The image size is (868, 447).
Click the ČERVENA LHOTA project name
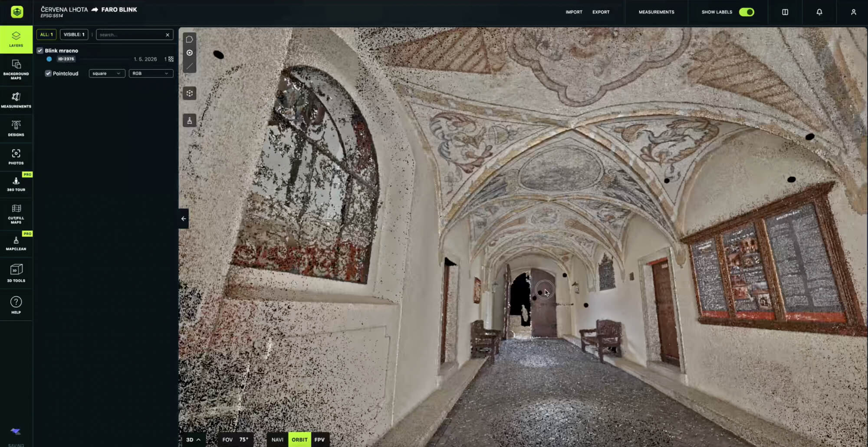(64, 10)
